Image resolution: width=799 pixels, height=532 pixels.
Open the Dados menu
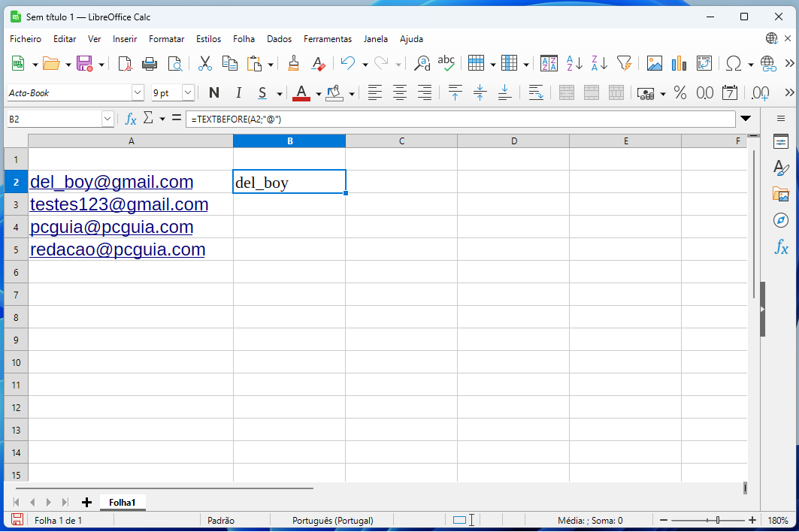coord(279,39)
